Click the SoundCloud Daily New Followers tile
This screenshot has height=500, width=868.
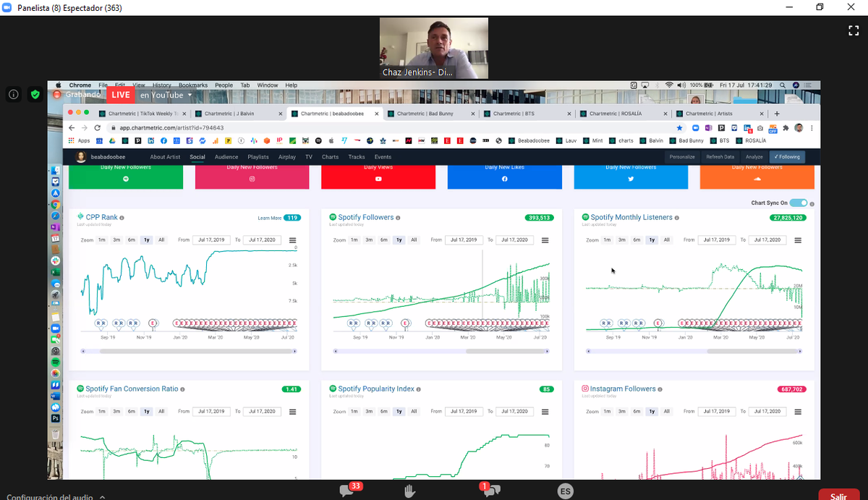757,177
